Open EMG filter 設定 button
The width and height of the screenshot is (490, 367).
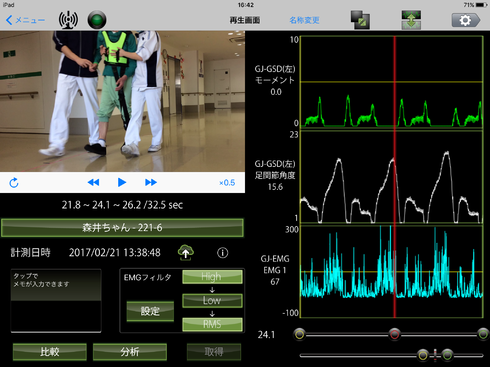[x=150, y=311]
